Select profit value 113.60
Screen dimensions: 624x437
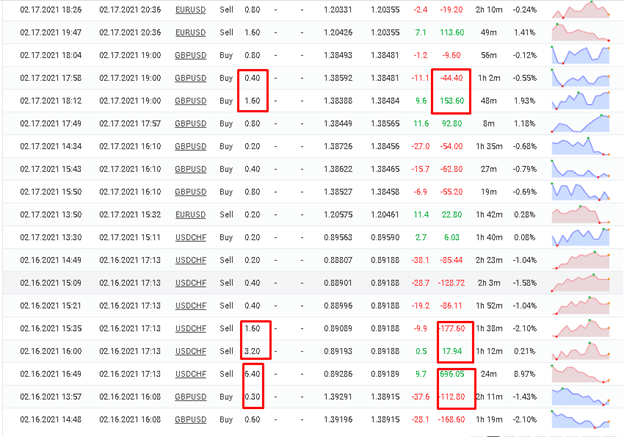[452, 32]
